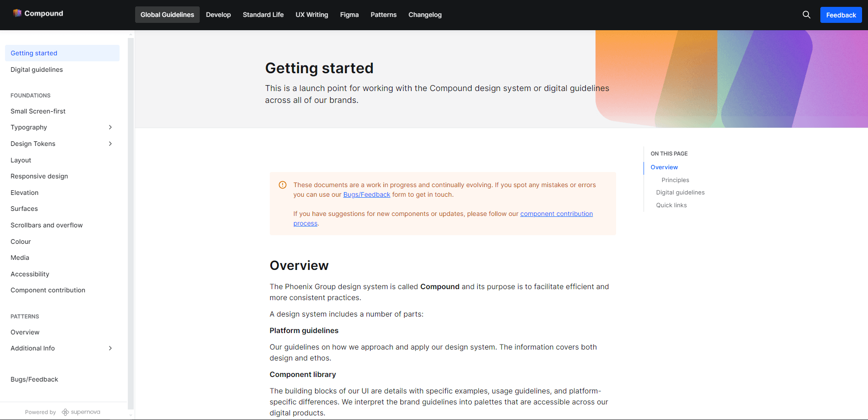Follow the Bugs/Feedback link in the notice
Screen dimensions: 868x420
[x=366, y=194]
